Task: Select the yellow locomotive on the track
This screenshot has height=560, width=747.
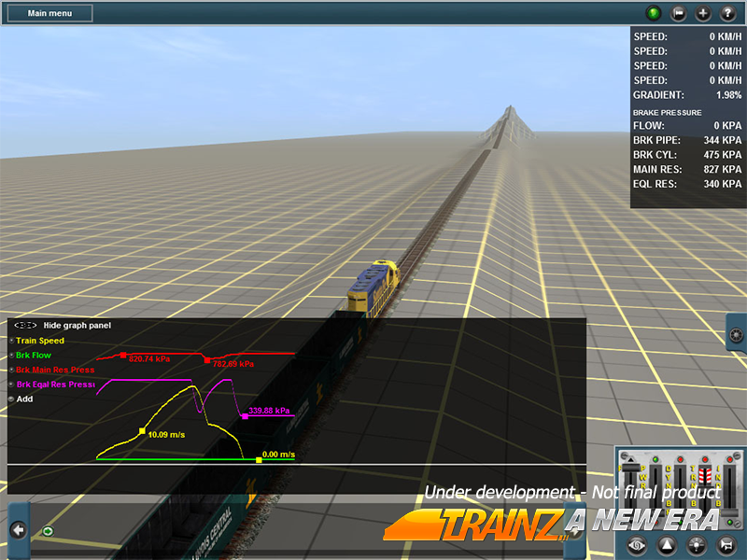Action: 373,287
